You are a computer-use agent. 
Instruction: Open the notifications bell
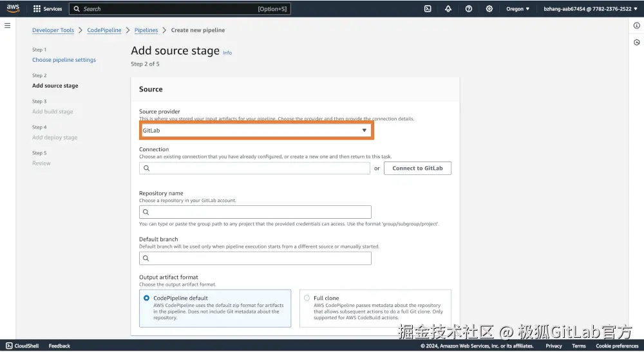coord(448,8)
